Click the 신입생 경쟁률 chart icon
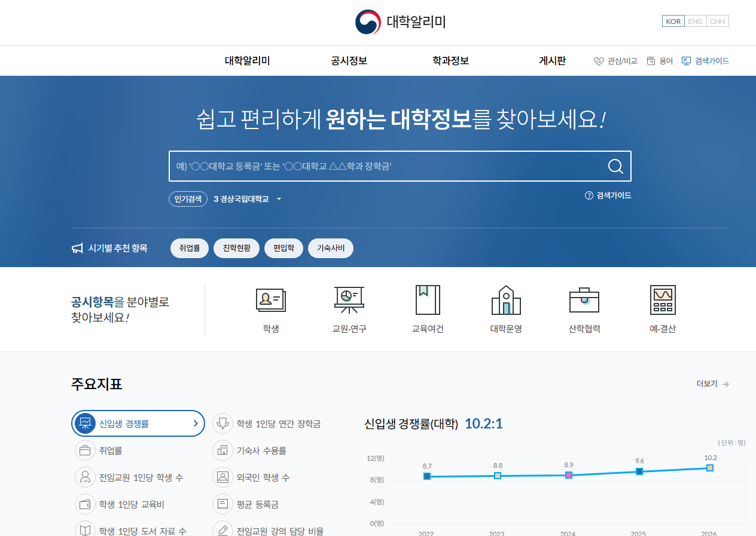The image size is (756, 536). tap(85, 424)
